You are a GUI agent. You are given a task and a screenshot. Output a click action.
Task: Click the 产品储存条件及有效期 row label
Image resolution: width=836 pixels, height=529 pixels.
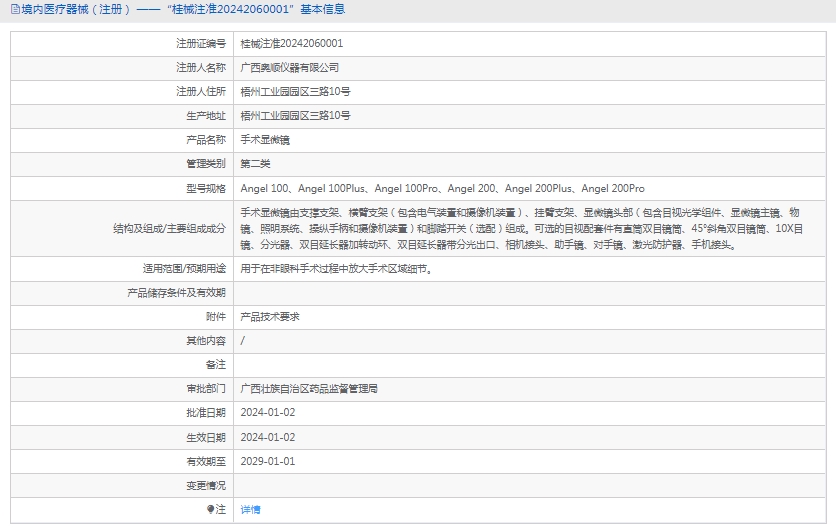coord(176,292)
